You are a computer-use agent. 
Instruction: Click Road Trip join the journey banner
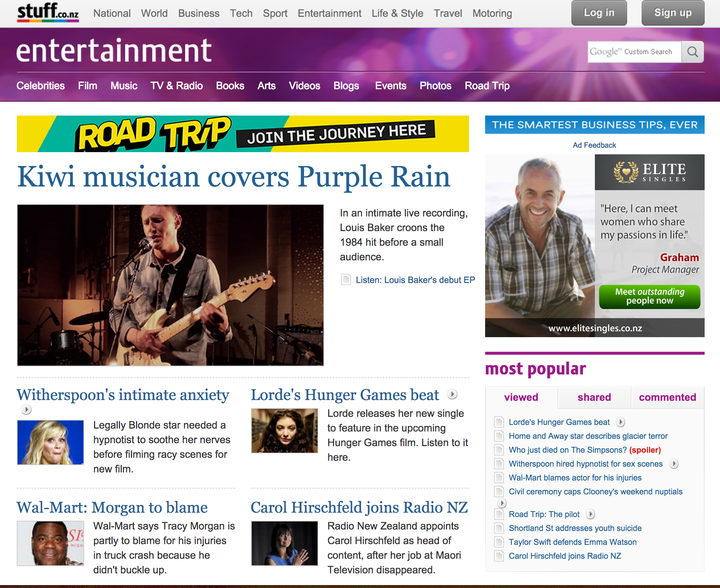[243, 134]
